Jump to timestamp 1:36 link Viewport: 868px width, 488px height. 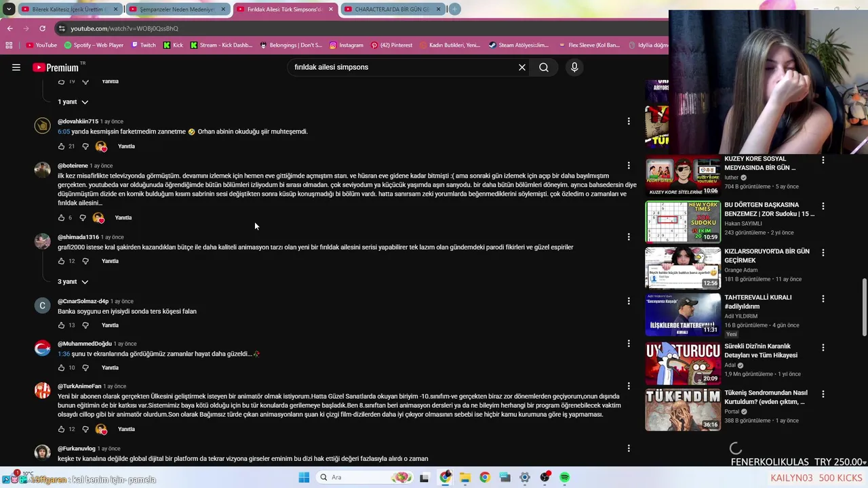pos(64,354)
